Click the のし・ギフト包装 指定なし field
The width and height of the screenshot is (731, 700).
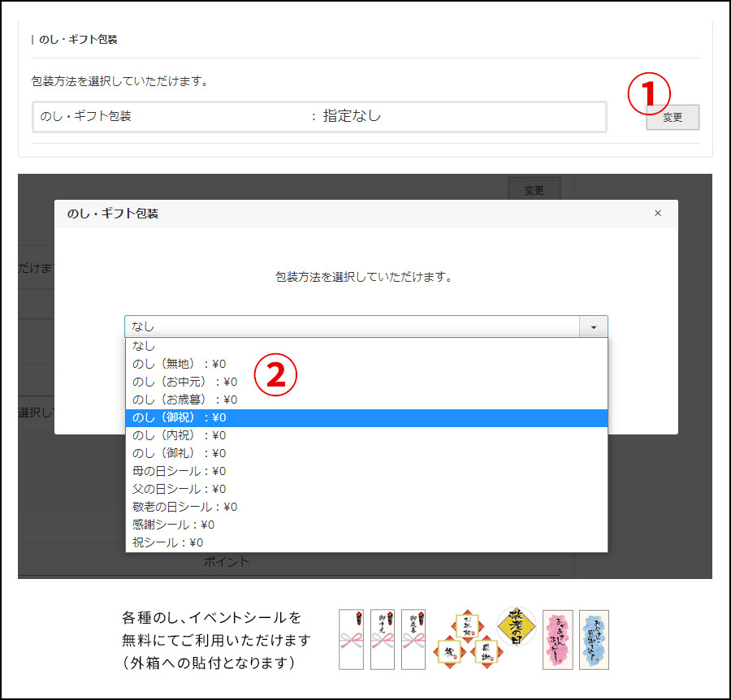[319, 116]
